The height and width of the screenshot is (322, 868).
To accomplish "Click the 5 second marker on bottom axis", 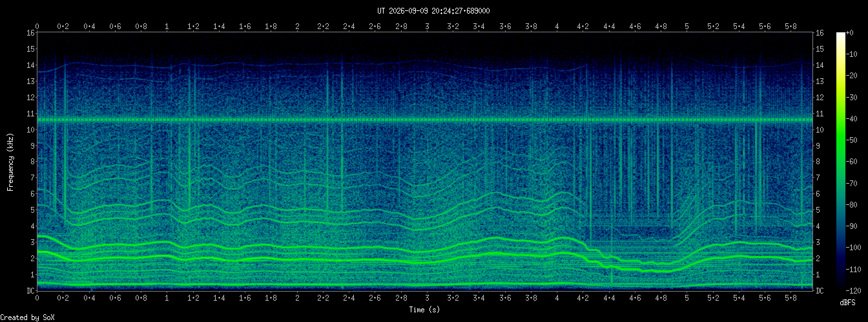I will pos(687,298).
